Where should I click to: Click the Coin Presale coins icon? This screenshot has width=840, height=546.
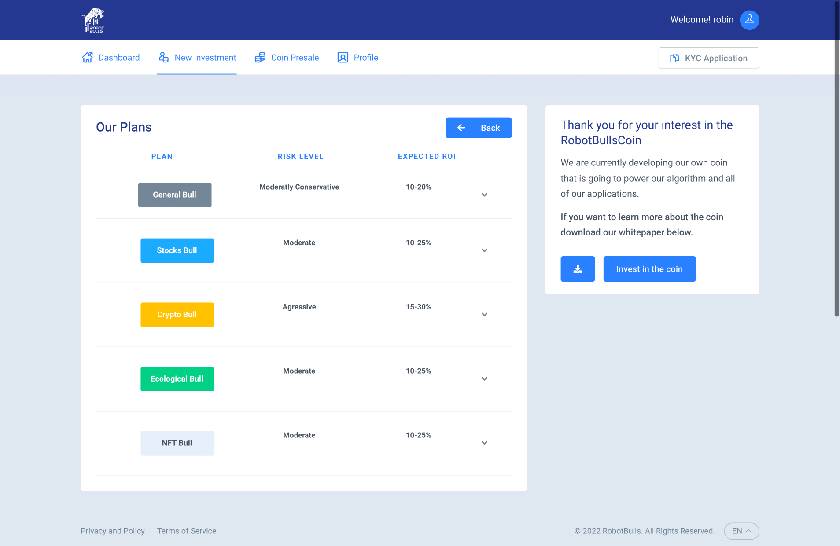[x=260, y=58]
